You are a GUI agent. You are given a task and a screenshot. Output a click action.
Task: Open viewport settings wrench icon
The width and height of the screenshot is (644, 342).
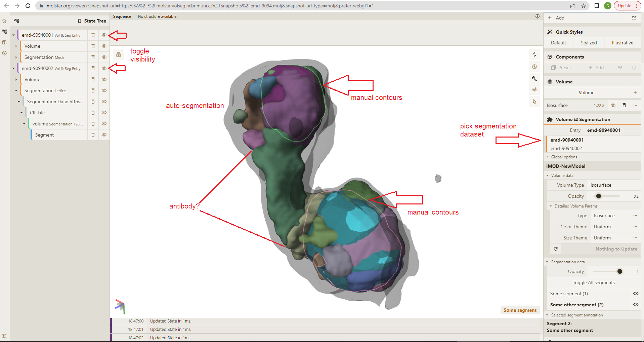(x=534, y=78)
